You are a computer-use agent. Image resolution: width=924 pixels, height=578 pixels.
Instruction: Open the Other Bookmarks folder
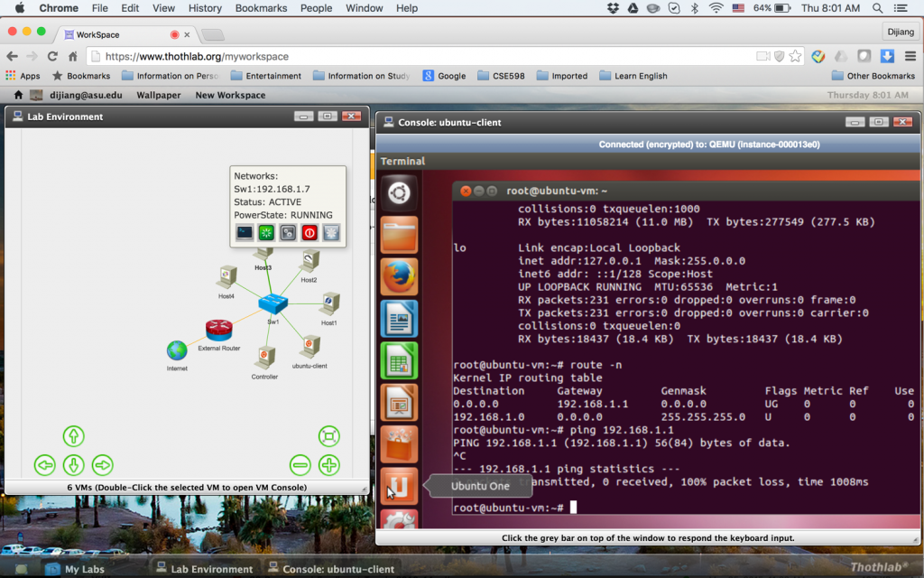tap(873, 76)
